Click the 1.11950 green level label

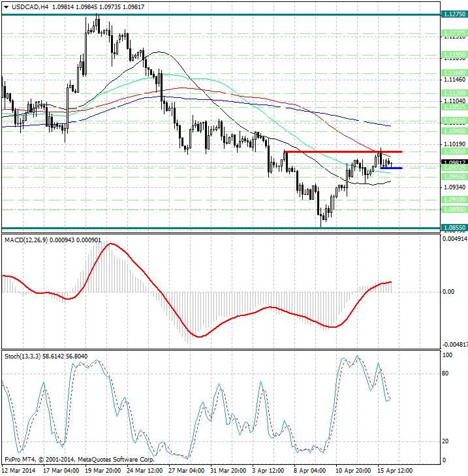click(455, 55)
